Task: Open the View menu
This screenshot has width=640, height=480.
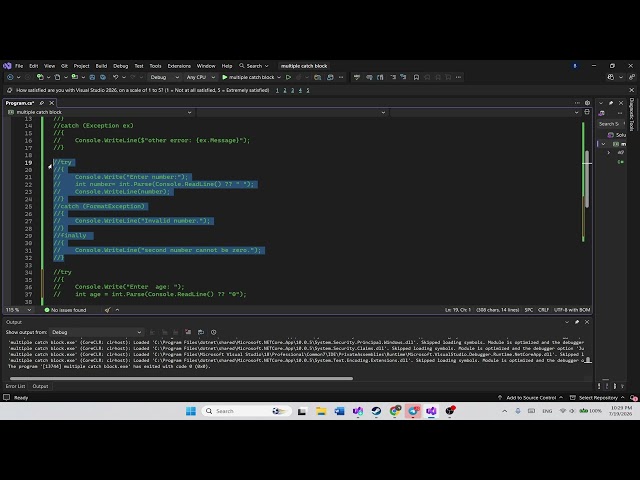Action: click(x=49, y=66)
